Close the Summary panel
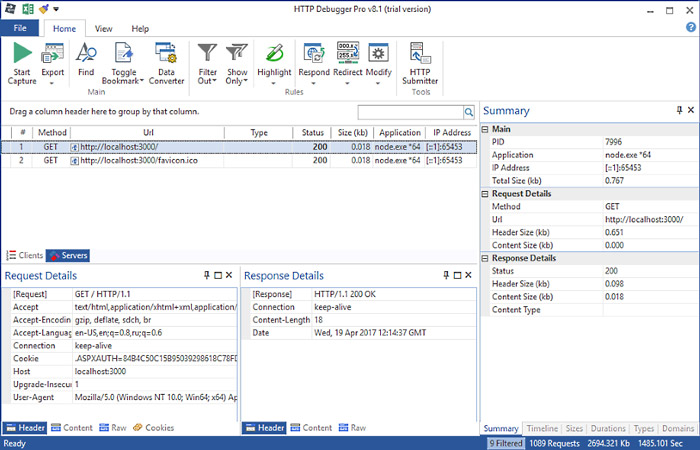The image size is (700, 450). [x=691, y=110]
